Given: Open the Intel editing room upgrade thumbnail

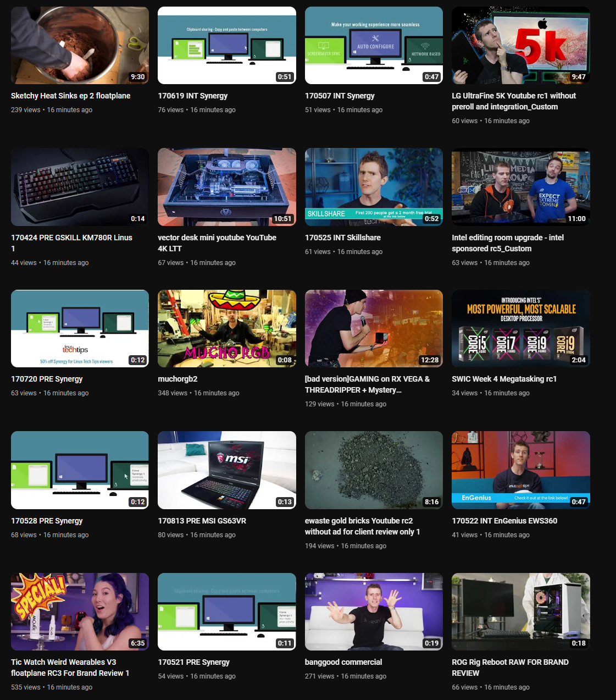Looking at the screenshot, I should 521,187.
